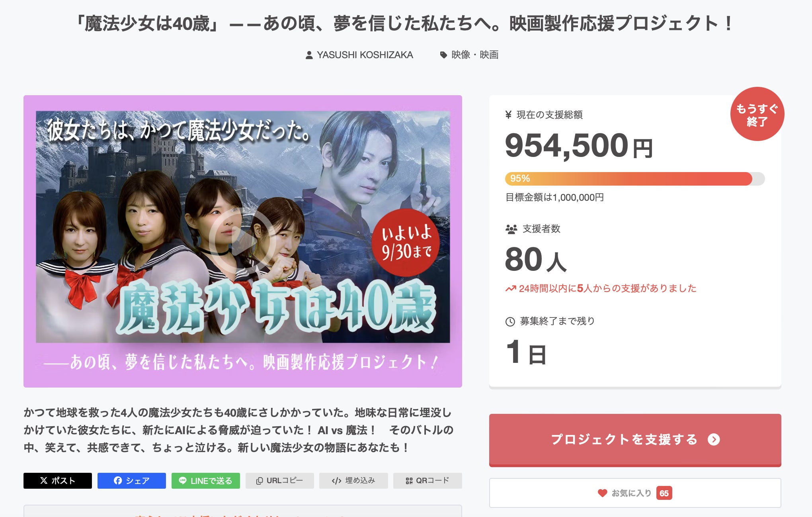The height and width of the screenshot is (517, 812).
Task: Click the URLコピー button
Action: pyautogui.click(x=279, y=481)
